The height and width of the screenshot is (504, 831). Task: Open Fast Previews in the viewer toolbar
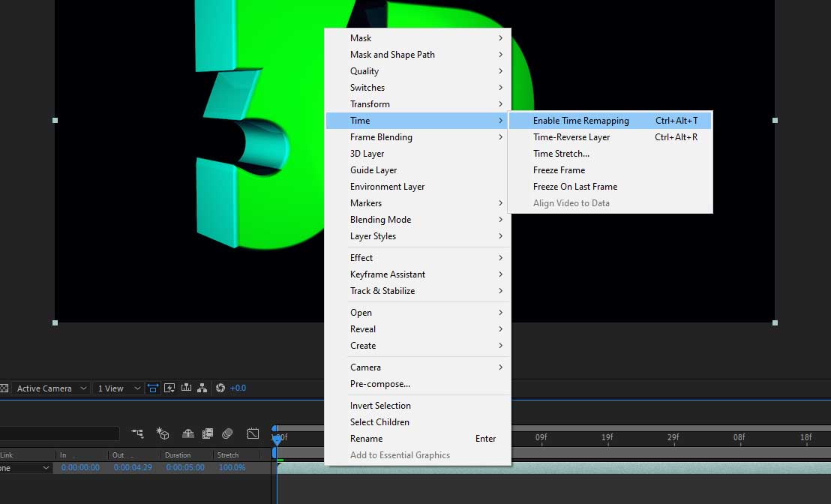coord(169,388)
